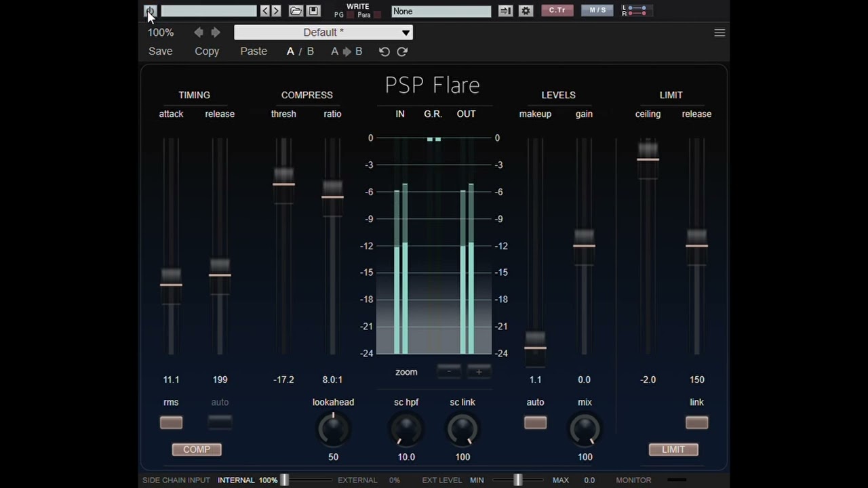Click the lookahead knob
The width and height of the screenshot is (868, 488).
(333, 429)
